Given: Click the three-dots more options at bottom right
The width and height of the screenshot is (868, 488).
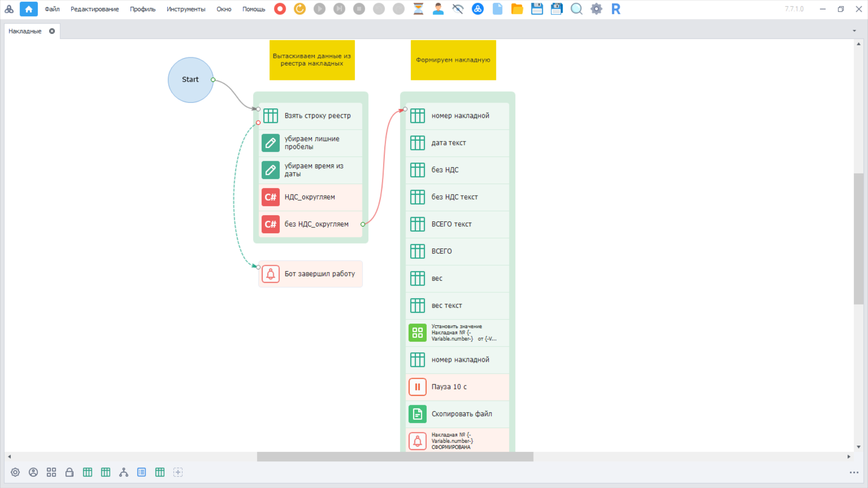Looking at the screenshot, I should tap(854, 473).
